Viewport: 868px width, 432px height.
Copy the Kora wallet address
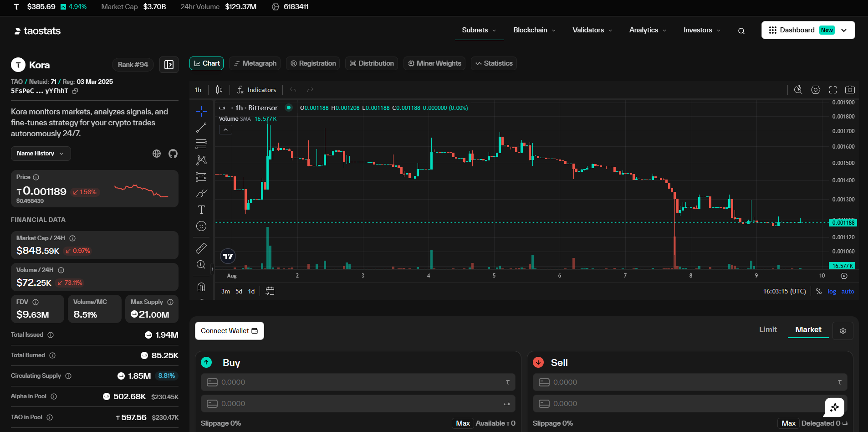76,91
